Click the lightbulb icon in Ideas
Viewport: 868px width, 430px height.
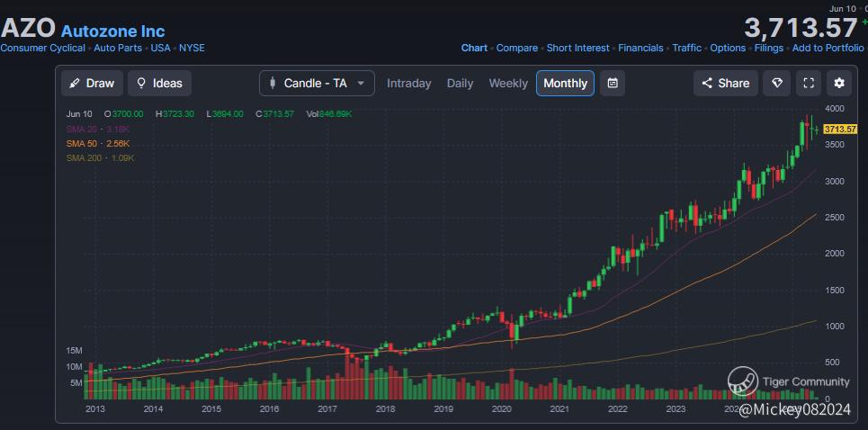tap(142, 83)
